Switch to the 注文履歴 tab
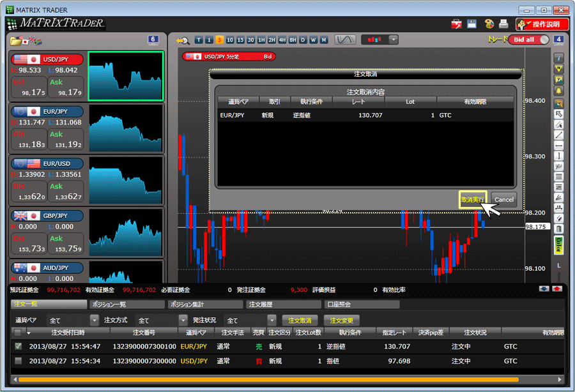This screenshot has width=575, height=392. [284, 304]
